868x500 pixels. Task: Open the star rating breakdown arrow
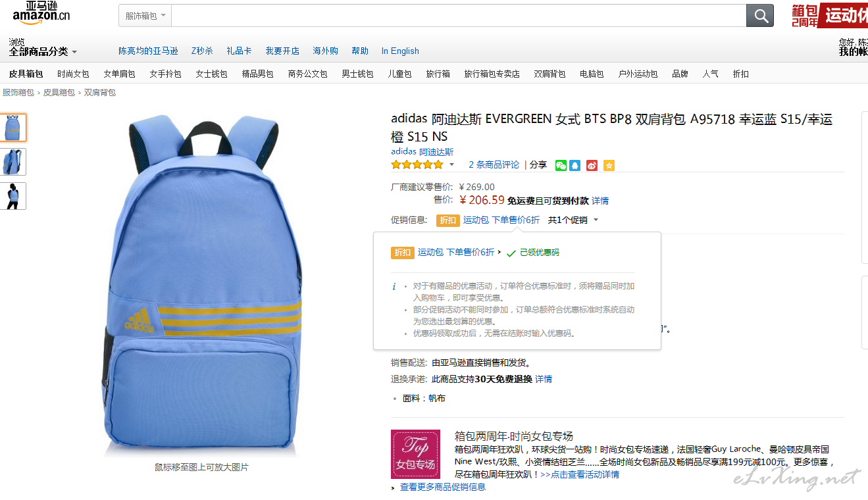click(x=451, y=165)
